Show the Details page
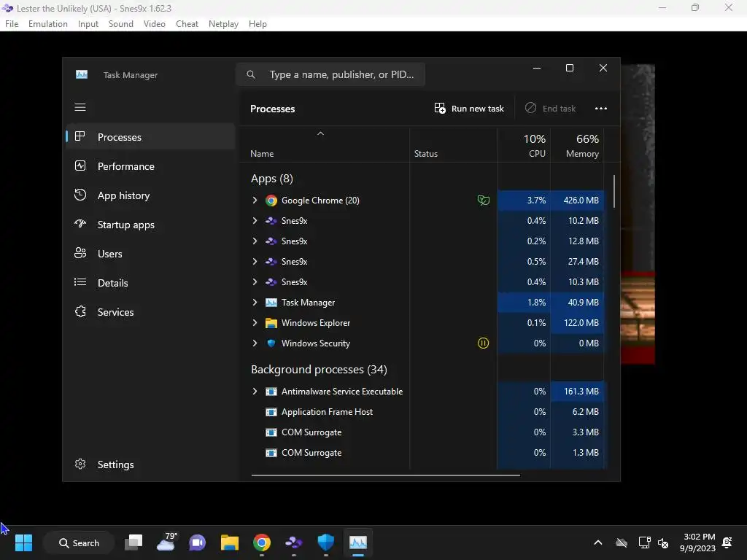747x560 pixels. pos(150,283)
